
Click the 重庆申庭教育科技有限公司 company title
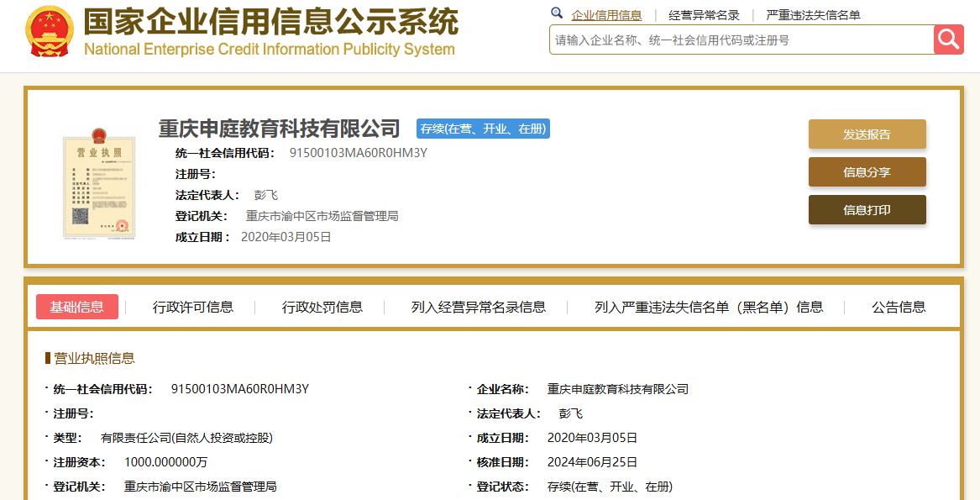(278, 129)
